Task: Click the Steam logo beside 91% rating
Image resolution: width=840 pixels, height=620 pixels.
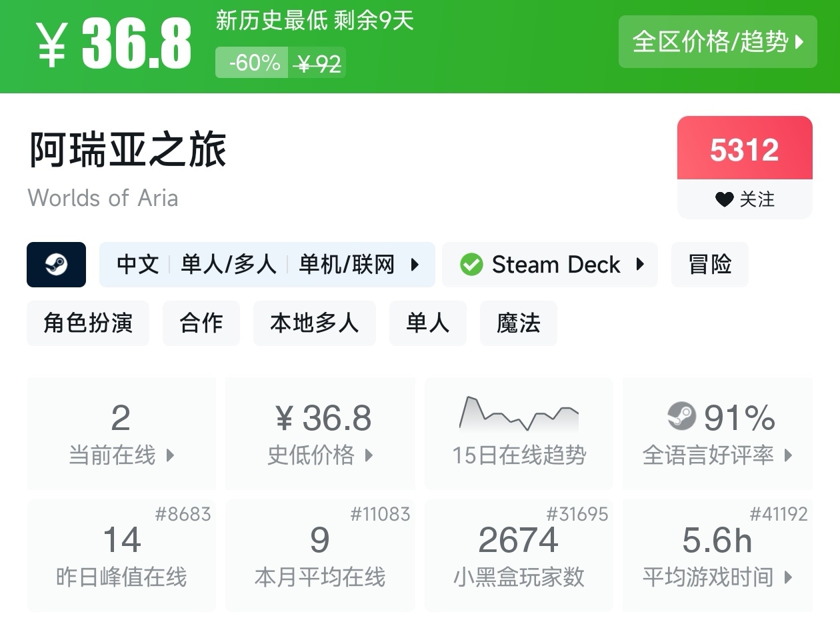Action: click(x=681, y=417)
